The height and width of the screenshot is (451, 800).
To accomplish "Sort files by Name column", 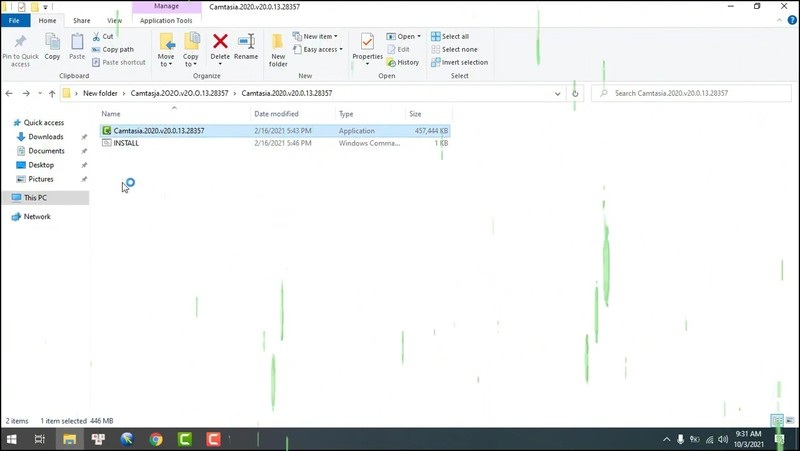I will click(173, 114).
